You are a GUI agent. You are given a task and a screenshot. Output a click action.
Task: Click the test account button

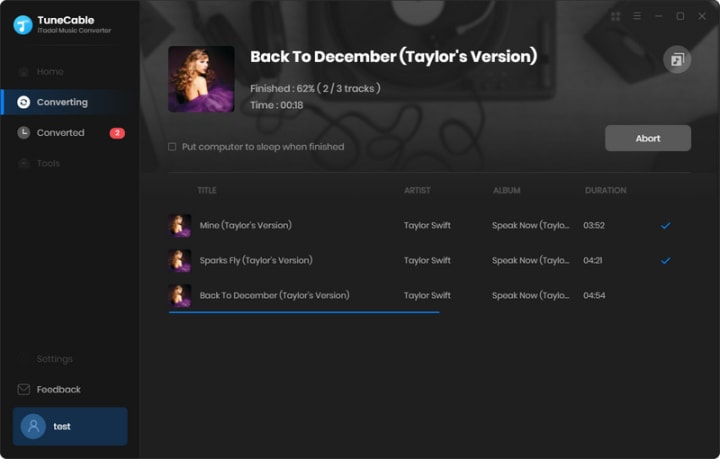coord(70,426)
